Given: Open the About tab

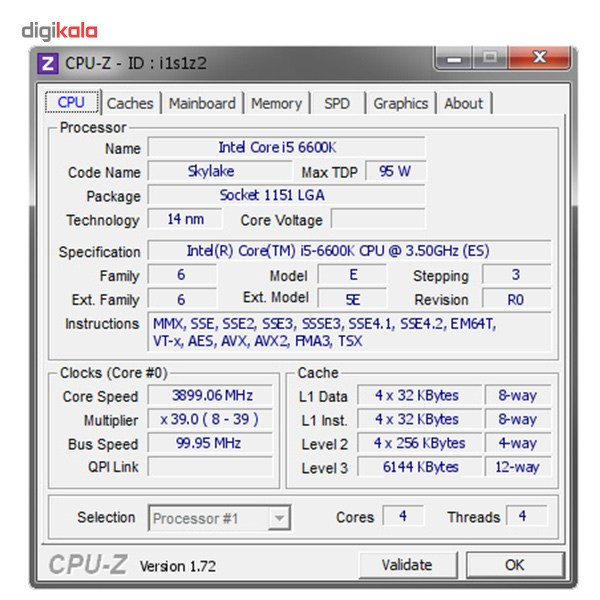Looking at the screenshot, I should (x=463, y=103).
